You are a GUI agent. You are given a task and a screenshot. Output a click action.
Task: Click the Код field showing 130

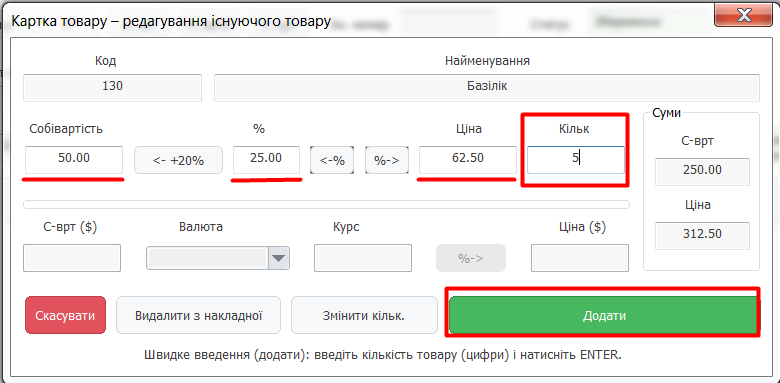click(112, 88)
